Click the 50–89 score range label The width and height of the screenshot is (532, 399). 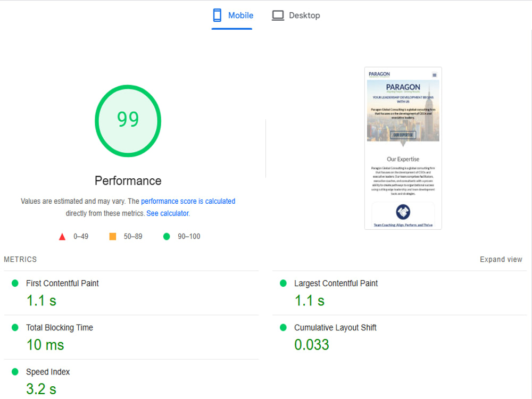tap(133, 237)
